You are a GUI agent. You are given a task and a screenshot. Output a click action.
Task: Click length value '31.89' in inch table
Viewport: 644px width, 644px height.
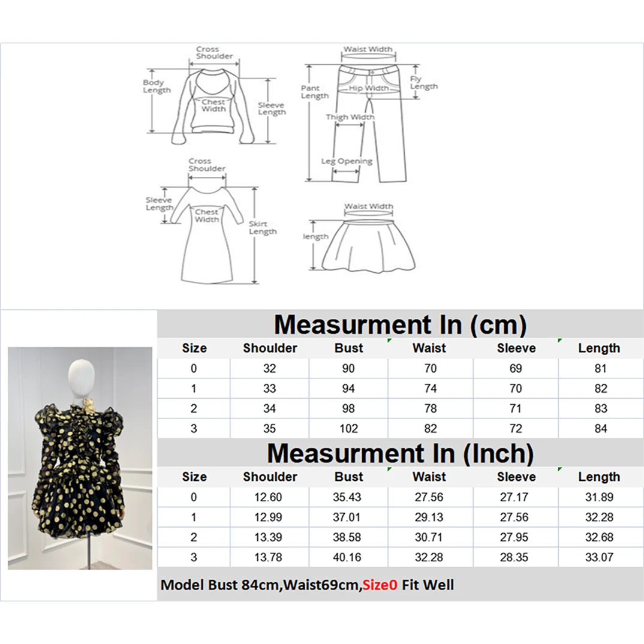click(x=599, y=497)
